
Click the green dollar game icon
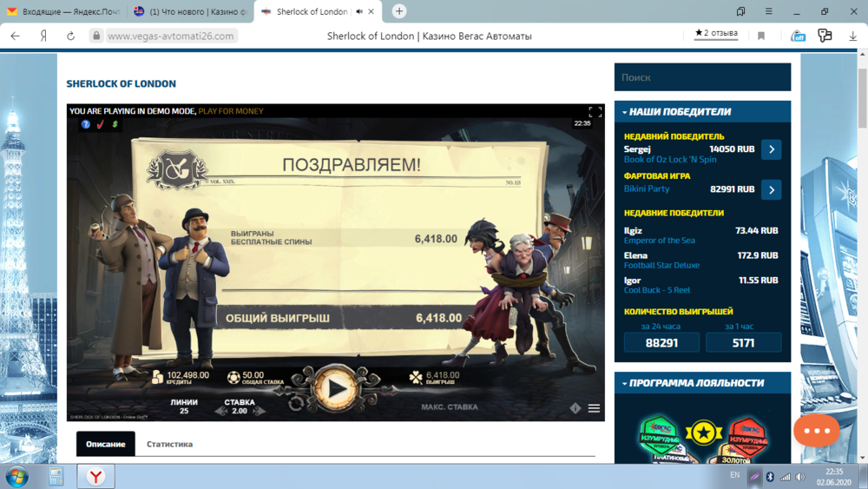pos(115,124)
